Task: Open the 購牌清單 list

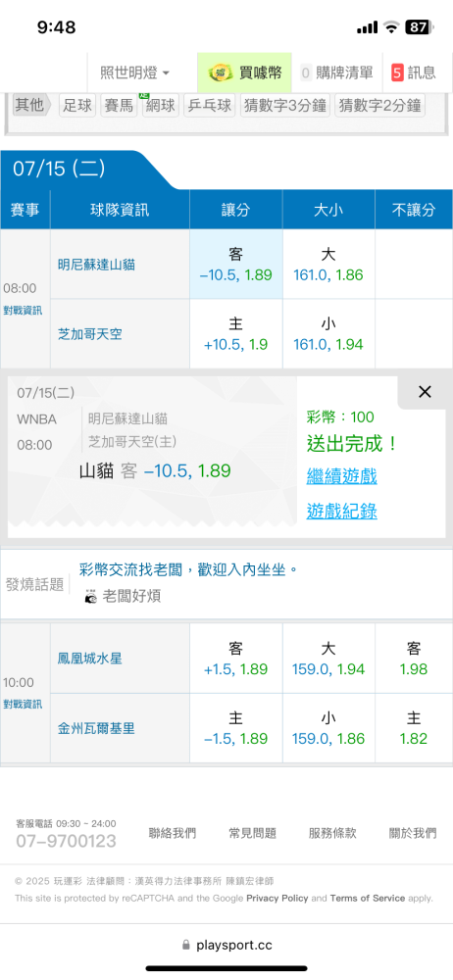Action: 336,73
